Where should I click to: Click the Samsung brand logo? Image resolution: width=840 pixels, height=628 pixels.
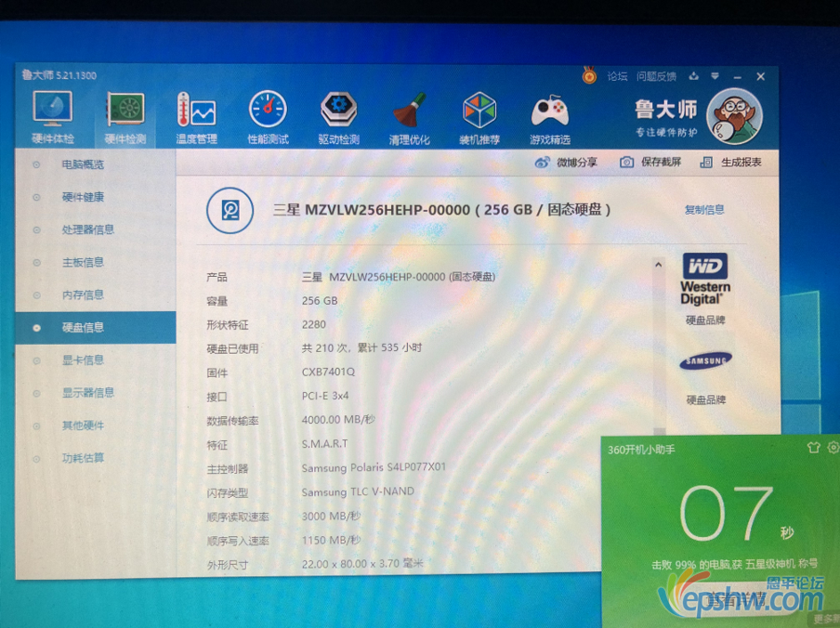click(705, 361)
